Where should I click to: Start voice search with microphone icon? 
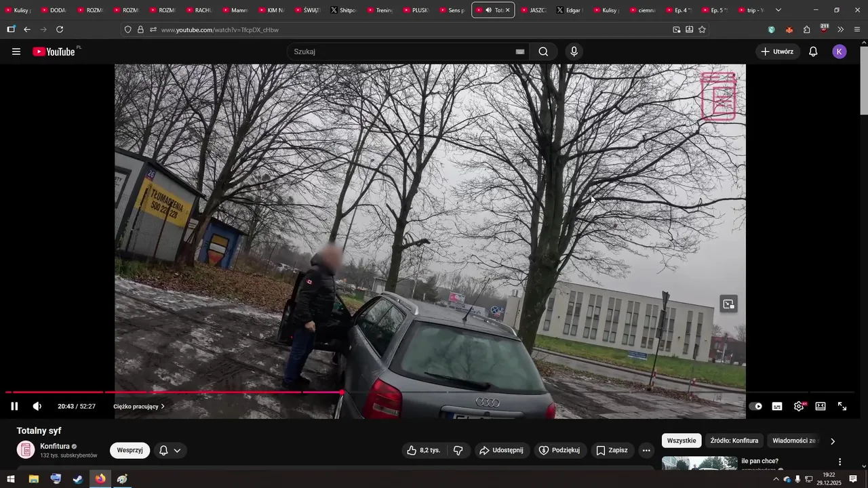[574, 52]
